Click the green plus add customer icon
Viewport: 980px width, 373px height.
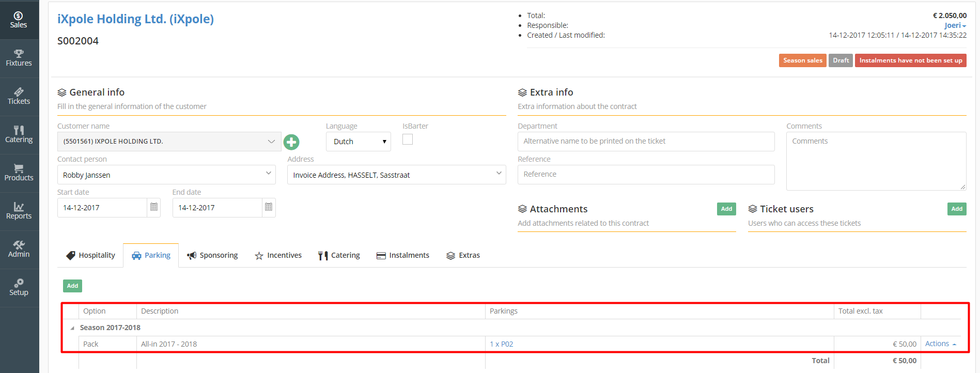click(x=291, y=142)
